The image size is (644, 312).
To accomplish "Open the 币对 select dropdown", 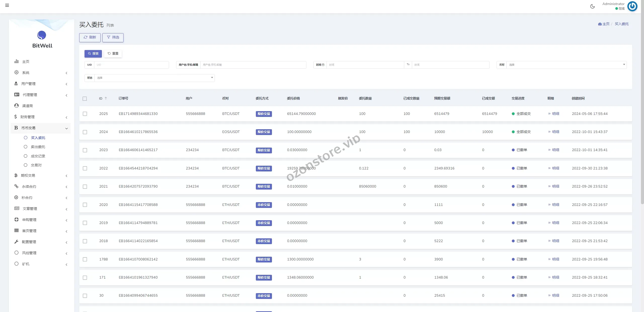I will point(566,65).
